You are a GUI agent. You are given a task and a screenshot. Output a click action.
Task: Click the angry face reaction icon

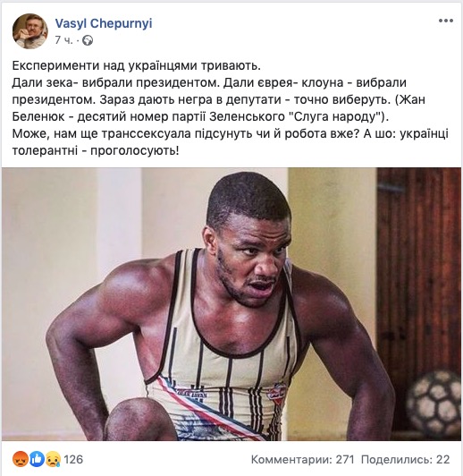tap(21, 459)
